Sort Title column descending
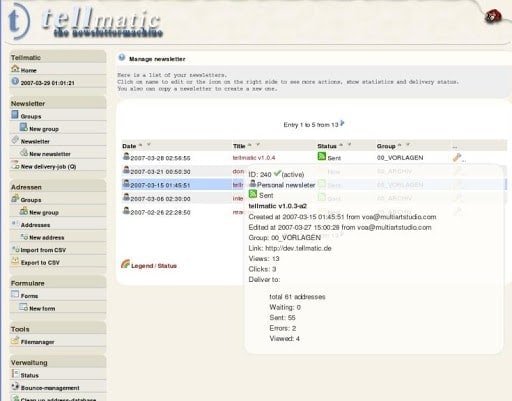This screenshot has width=512, height=401. pos(258,145)
